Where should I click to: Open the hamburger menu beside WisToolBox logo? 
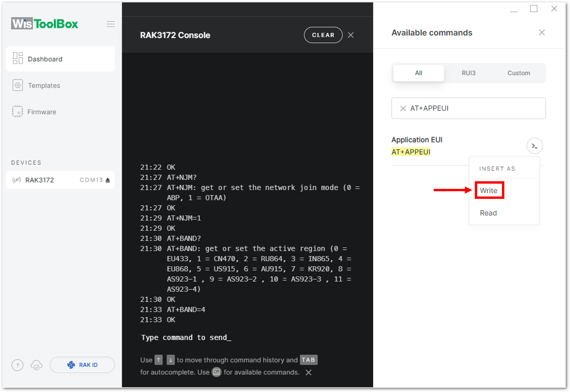110,24
